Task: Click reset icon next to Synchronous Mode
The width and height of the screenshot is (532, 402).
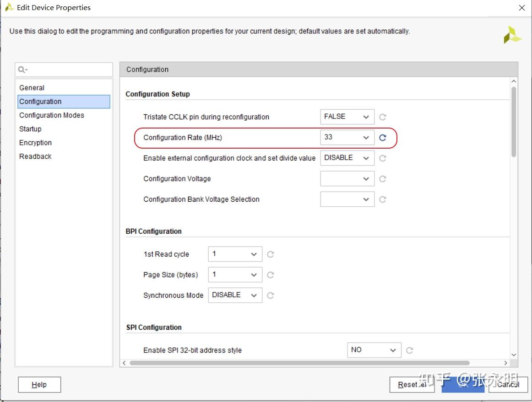Action: [x=271, y=295]
